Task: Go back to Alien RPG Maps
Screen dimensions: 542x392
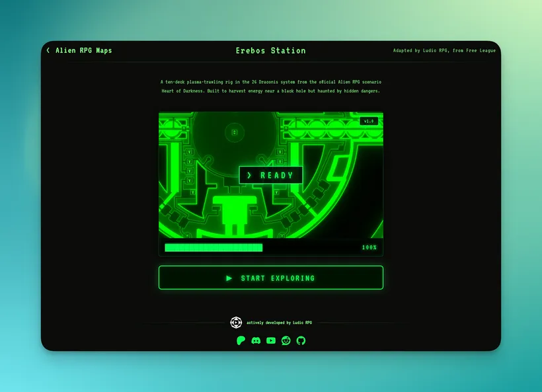Action: pos(84,50)
